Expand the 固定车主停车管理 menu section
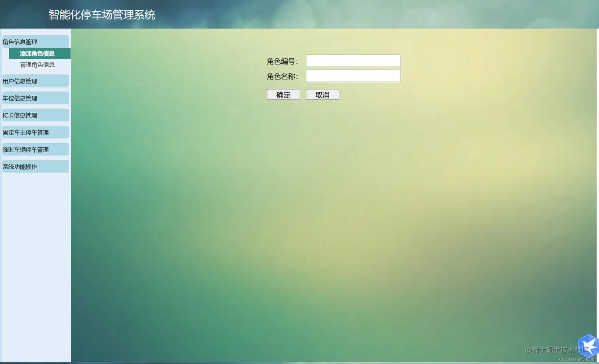The image size is (599, 364). click(35, 132)
